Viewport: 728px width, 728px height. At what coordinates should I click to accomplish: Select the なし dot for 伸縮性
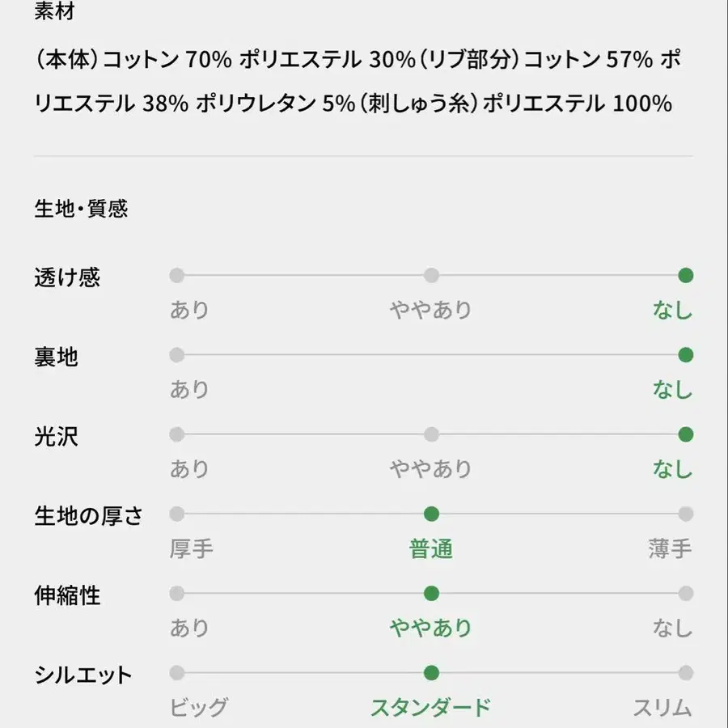[x=686, y=594]
